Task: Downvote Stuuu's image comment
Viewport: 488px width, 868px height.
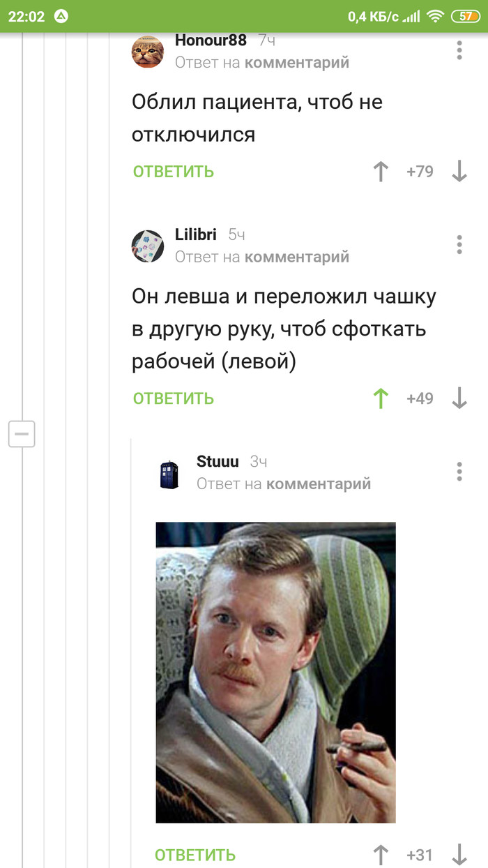Action: click(x=459, y=855)
